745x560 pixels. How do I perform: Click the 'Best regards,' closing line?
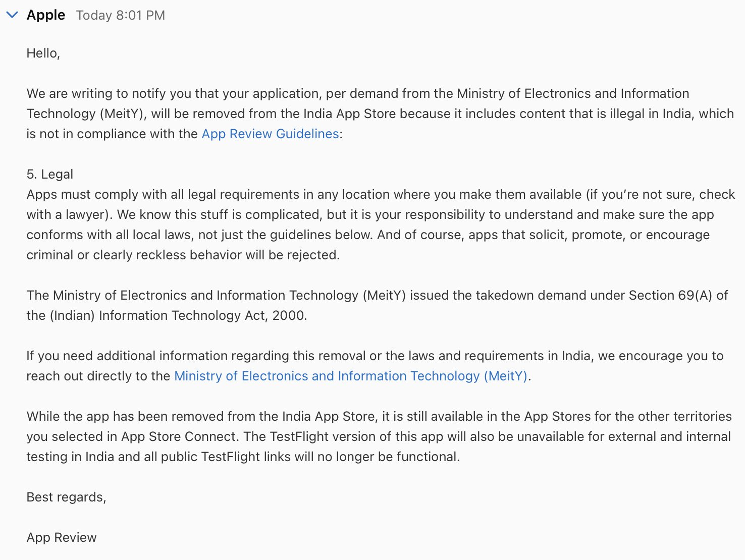pos(66,497)
